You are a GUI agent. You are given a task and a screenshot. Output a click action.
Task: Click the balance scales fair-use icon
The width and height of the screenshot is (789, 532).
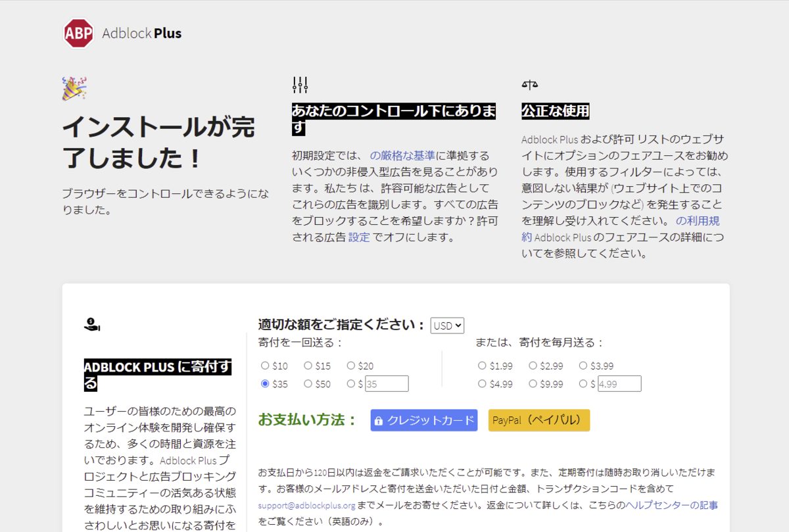click(529, 85)
